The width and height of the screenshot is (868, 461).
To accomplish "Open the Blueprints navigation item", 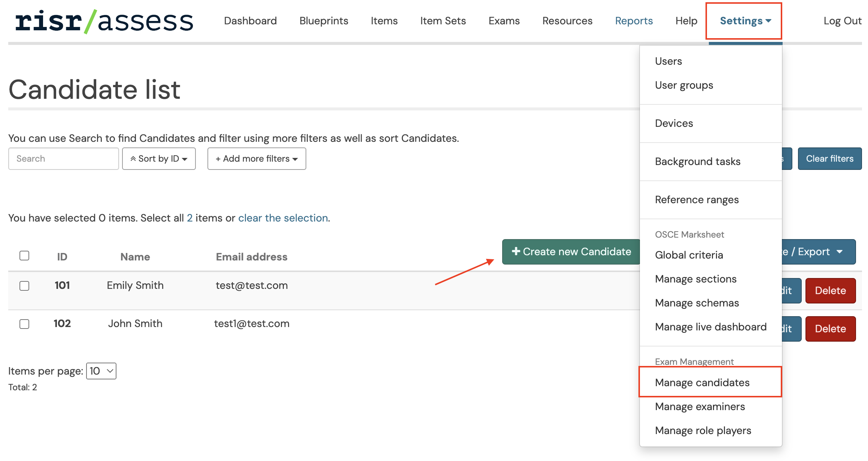I will click(x=324, y=21).
